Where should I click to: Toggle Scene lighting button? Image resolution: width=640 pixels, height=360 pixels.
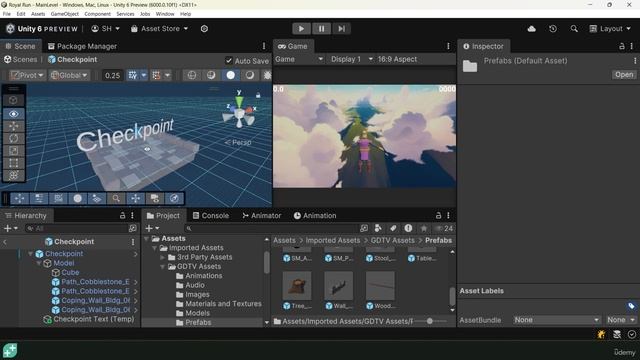231,75
